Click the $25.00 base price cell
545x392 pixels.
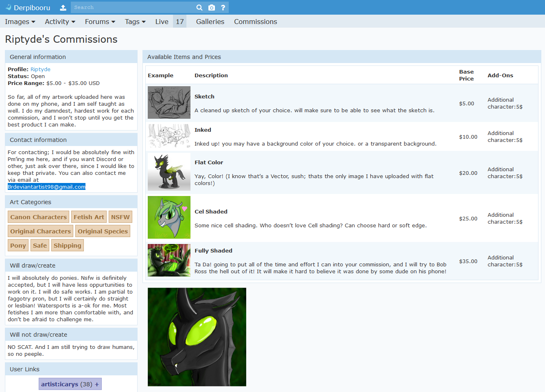pyautogui.click(x=468, y=219)
